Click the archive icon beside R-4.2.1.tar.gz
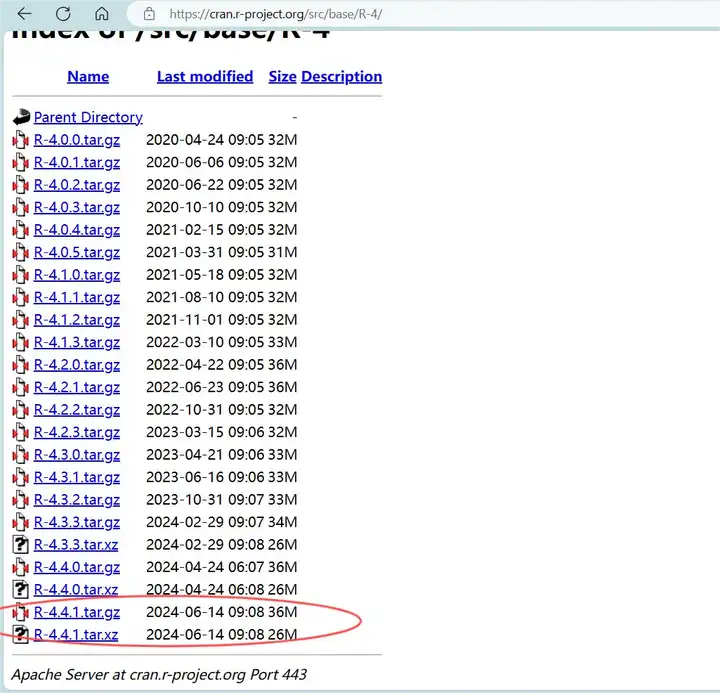This screenshot has height=693, width=720. (20, 387)
